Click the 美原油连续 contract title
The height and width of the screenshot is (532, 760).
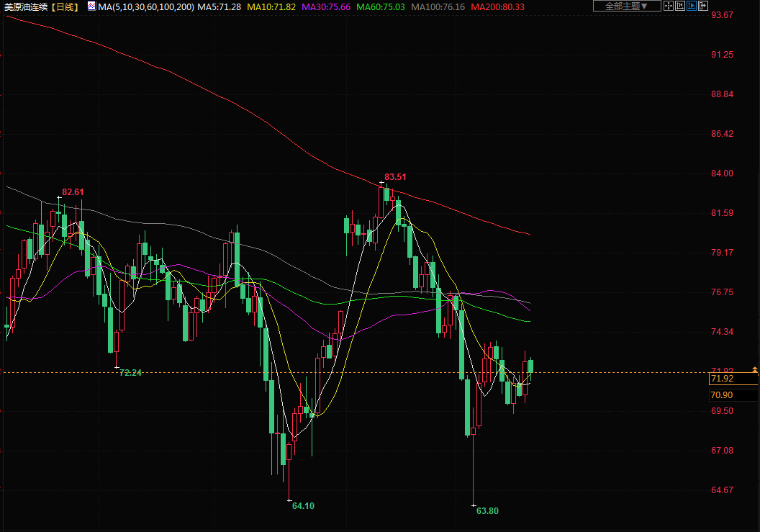click(26, 6)
